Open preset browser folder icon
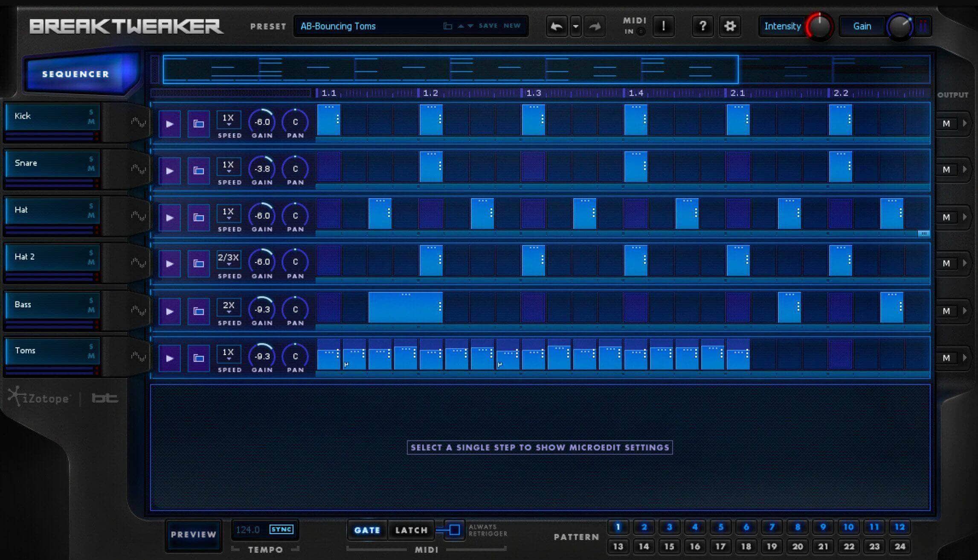 [447, 26]
